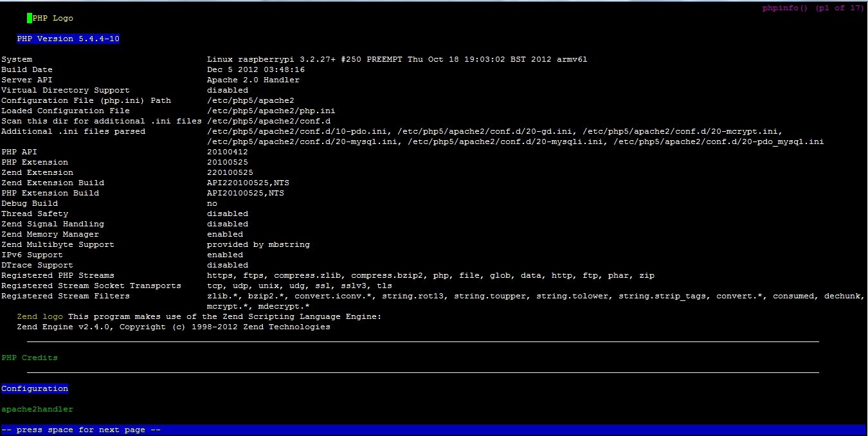868x436 pixels.
Task: Click the Thread Safety label
Action: pyautogui.click(x=35, y=213)
